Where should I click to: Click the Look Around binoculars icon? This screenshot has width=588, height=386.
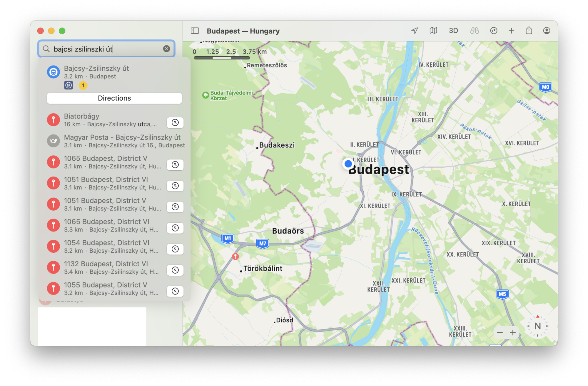pyautogui.click(x=474, y=31)
